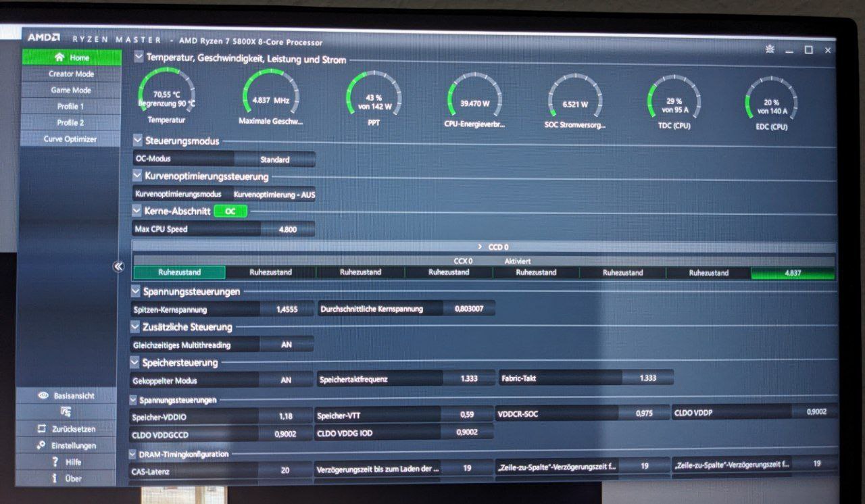Click the Spitzen-Kernspannung value 1,4555
This screenshot has height=504, width=865.
pos(287,309)
